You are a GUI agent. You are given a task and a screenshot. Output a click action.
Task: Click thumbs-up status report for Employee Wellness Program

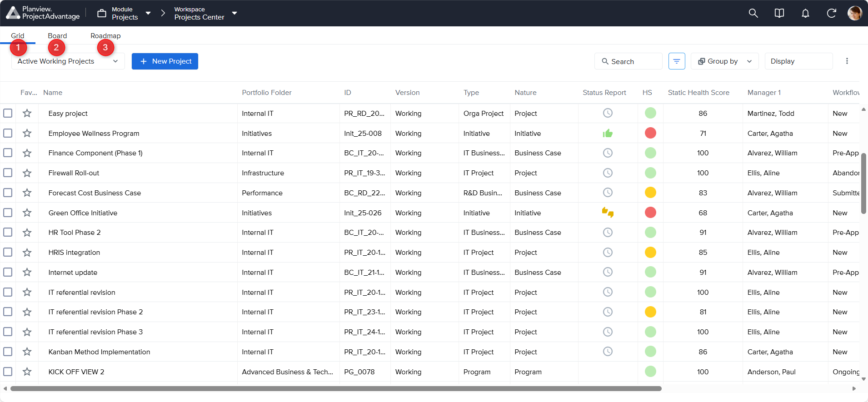[x=608, y=134]
